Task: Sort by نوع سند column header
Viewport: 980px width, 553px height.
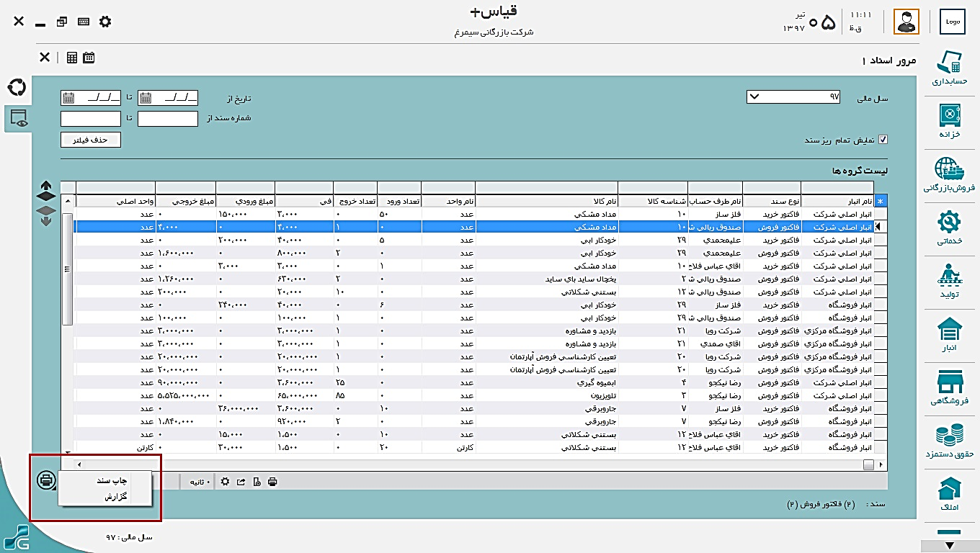Action: [772, 201]
